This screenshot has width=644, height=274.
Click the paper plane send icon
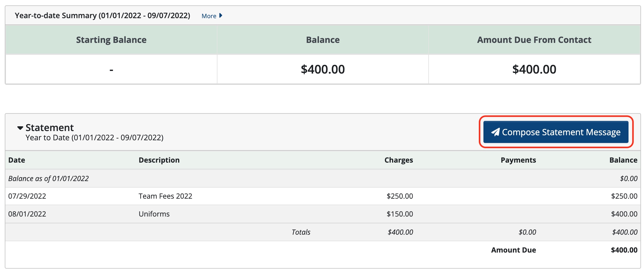click(495, 132)
